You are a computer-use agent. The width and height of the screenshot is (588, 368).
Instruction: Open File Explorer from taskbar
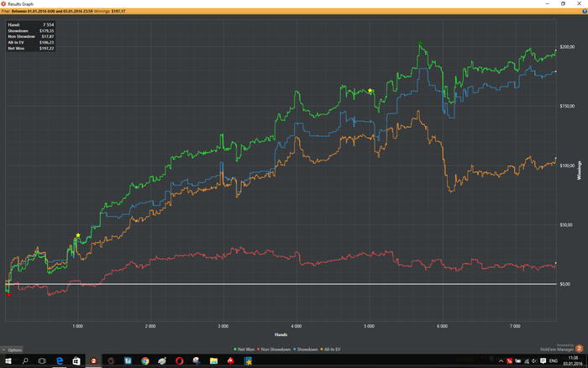[x=213, y=360]
